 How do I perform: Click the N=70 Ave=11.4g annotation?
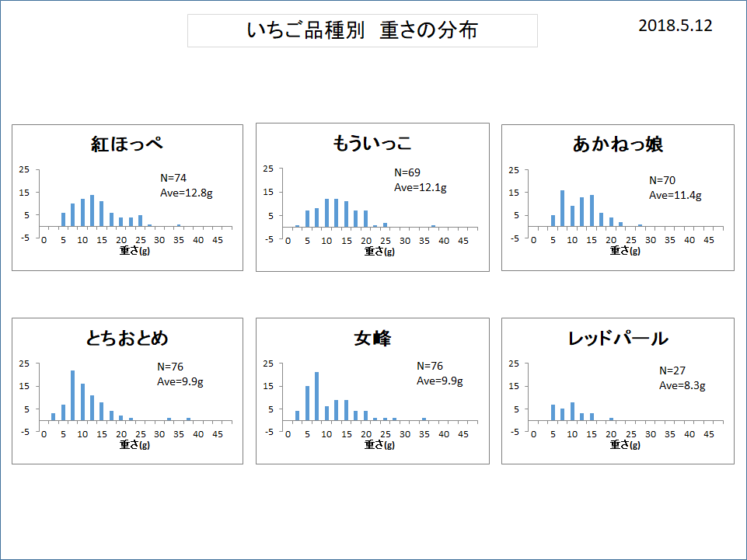click(x=675, y=188)
